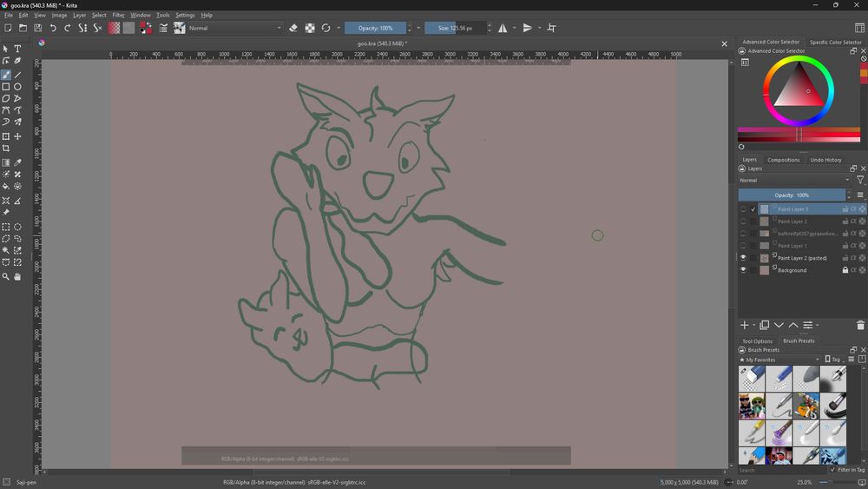Expand the Layers panel blending mode dropdown
Viewport: 868px width, 489px height.
pos(793,181)
